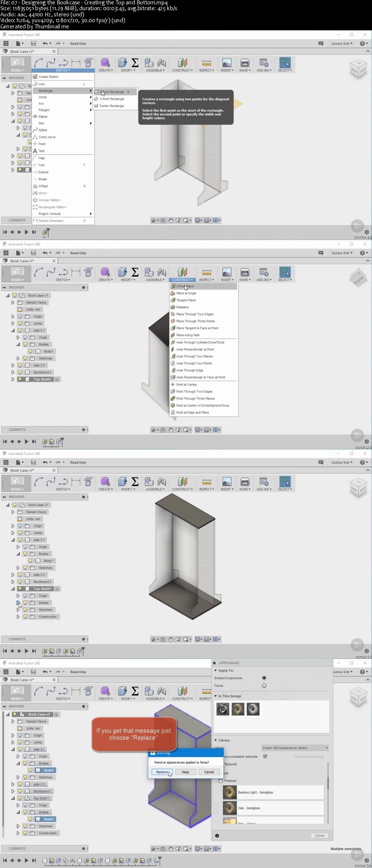The width and height of the screenshot is (372, 868).
Task: Click the Midplane icon in Construct menu
Action: pos(173,307)
